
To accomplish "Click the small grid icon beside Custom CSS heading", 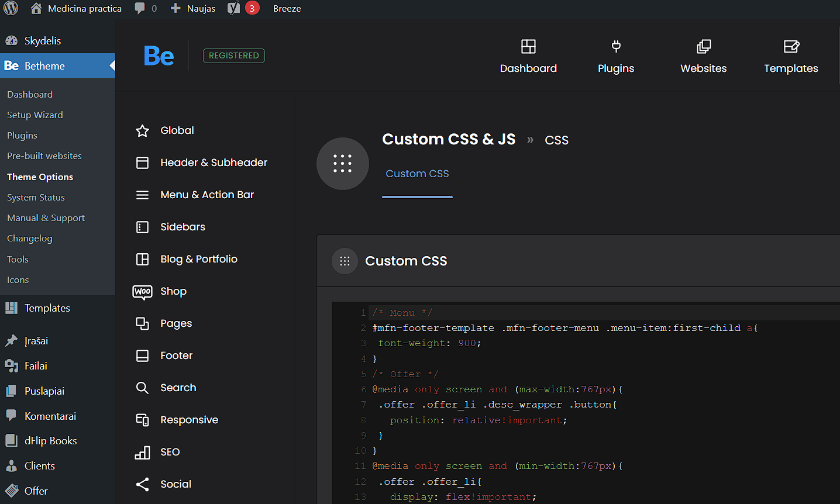I will point(345,261).
